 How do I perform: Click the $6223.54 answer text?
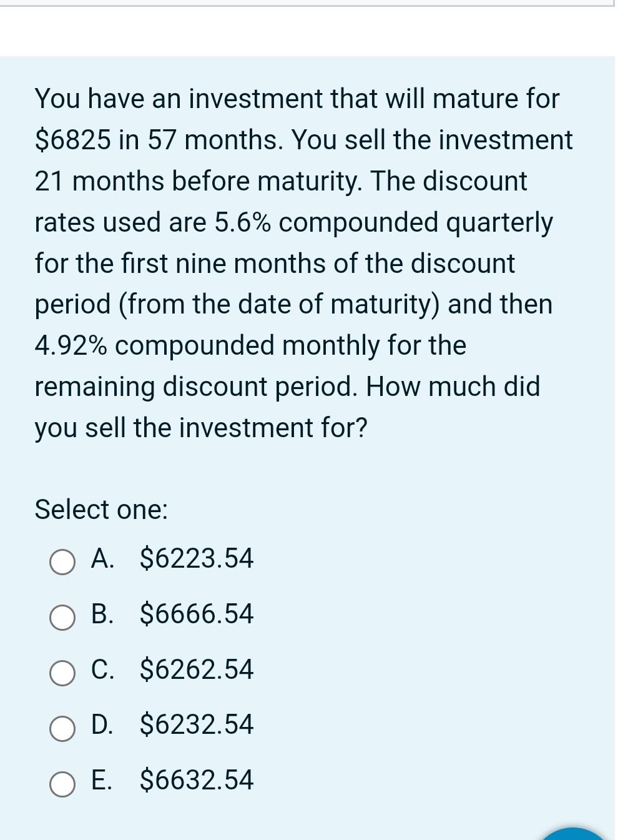click(197, 558)
